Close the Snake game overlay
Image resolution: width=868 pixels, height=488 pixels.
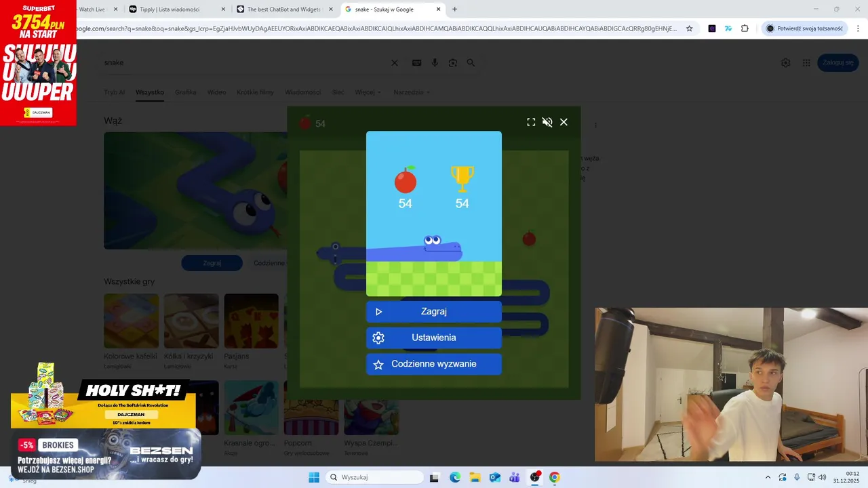tap(564, 122)
